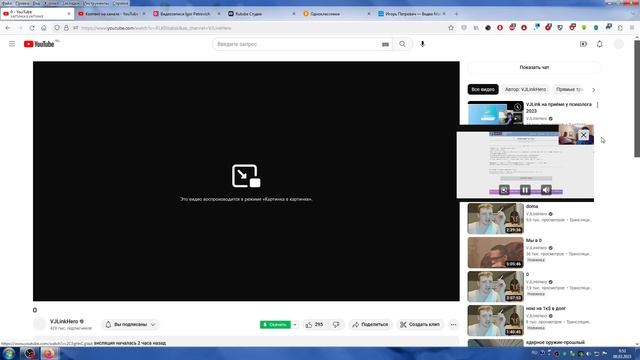The width and height of the screenshot is (640, 360).
Task: Select the 'Автор: VJLinkHero' filter chip
Action: tap(525, 89)
